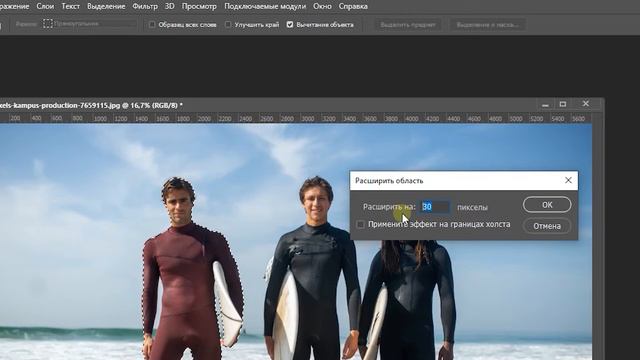Click Отмена in the Расширить область dialog
The width and height of the screenshot is (640, 360).
click(547, 226)
